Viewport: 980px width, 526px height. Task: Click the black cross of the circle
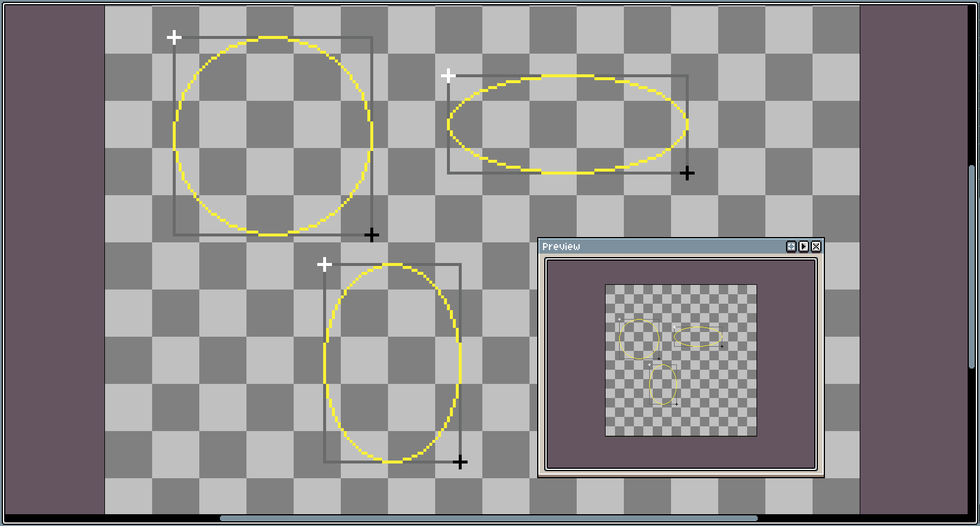(371, 235)
